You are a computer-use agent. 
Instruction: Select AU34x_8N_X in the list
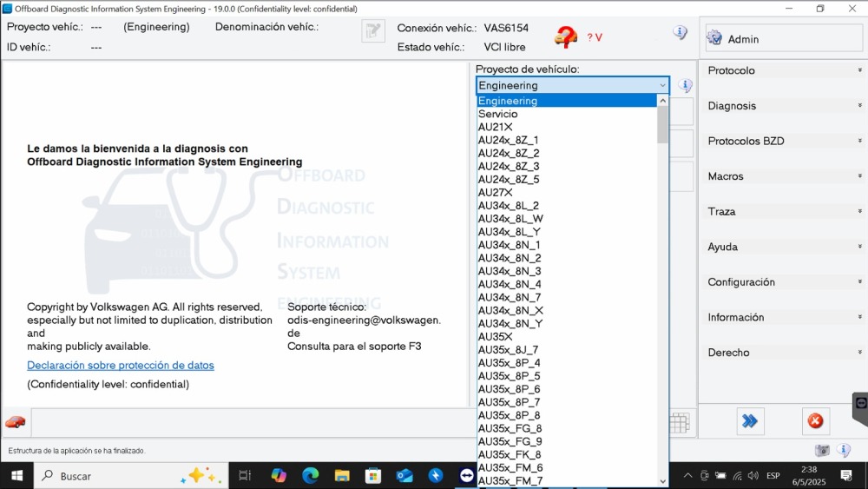(x=567, y=311)
